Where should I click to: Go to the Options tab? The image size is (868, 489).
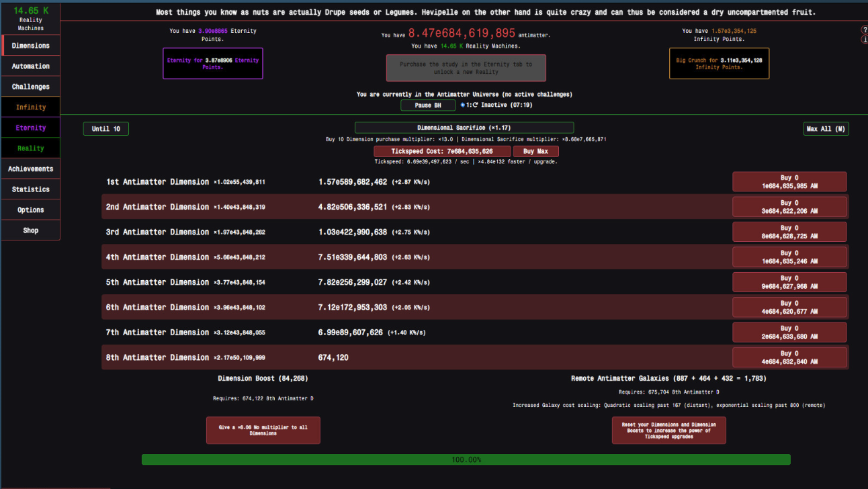coord(31,210)
